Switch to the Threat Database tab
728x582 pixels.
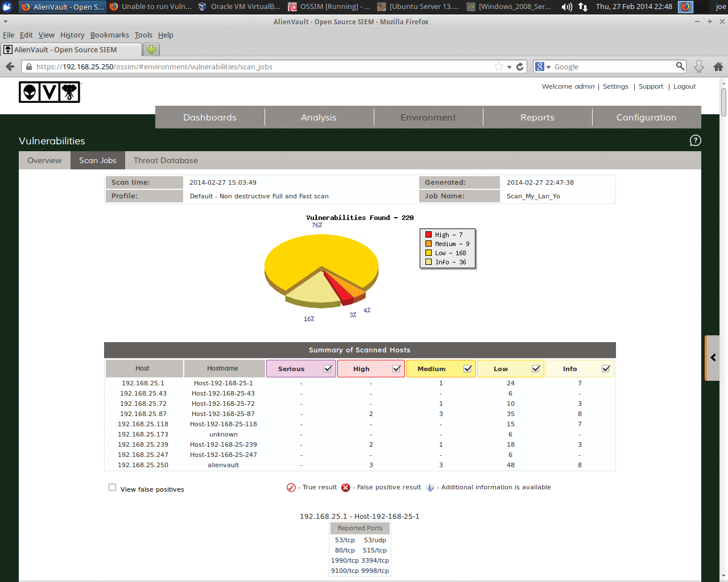[166, 160]
